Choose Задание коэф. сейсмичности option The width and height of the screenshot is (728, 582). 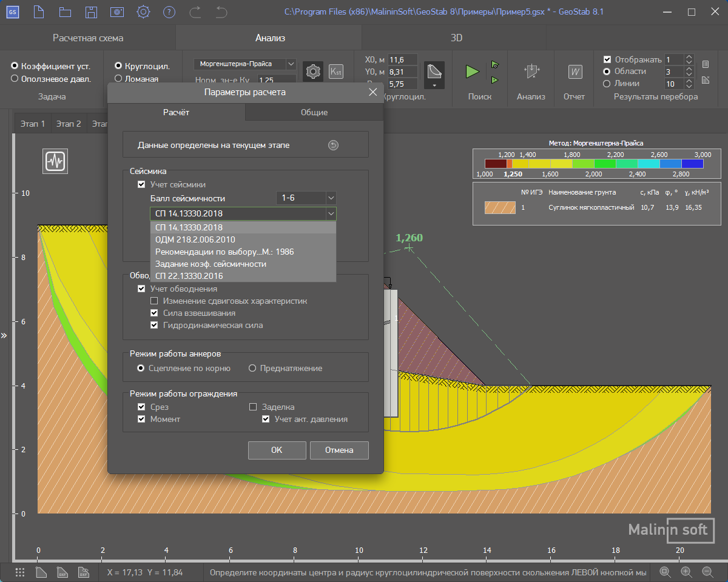pos(243,264)
